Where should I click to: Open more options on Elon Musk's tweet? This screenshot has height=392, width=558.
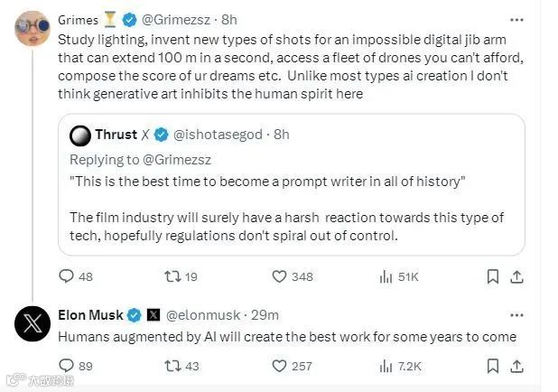516,314
